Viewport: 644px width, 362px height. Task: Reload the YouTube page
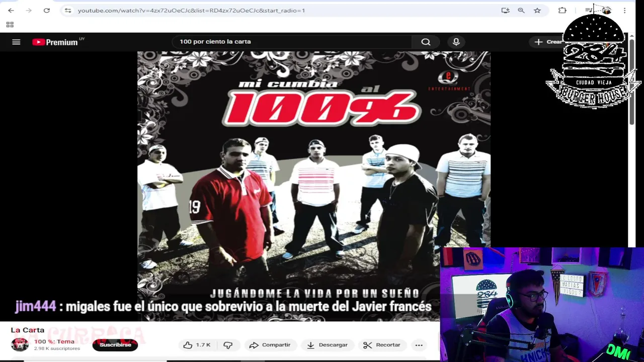(46, 10)
